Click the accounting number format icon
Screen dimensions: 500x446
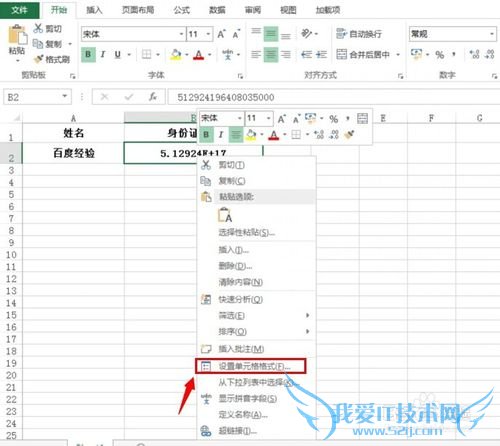tap(417, 54)
